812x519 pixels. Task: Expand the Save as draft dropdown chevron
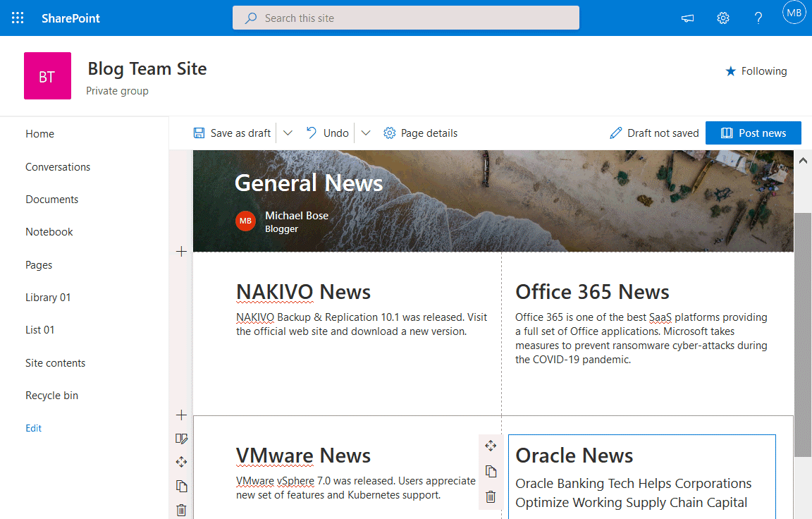click(288, 133)
